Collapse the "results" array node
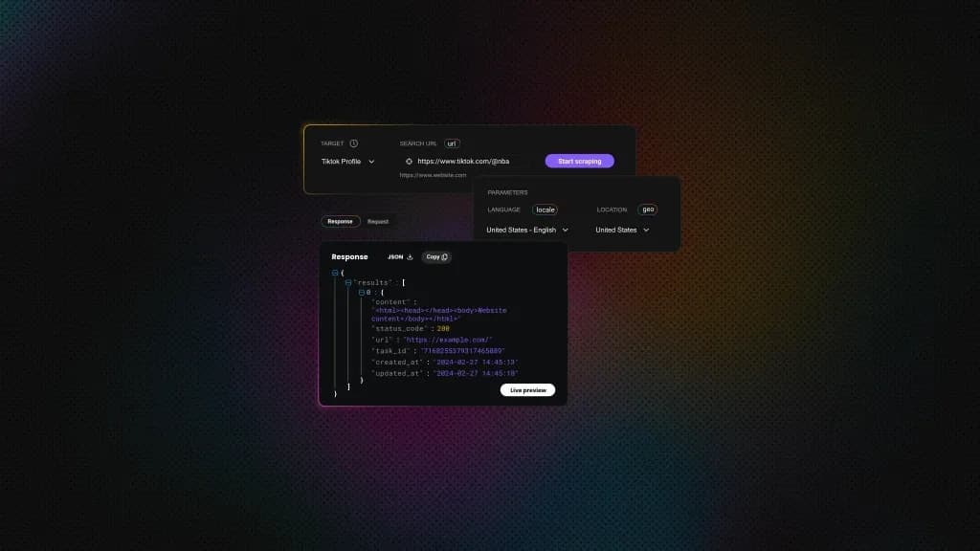The height and width of the screenshot is (551, 980). [x=348, y=283]
